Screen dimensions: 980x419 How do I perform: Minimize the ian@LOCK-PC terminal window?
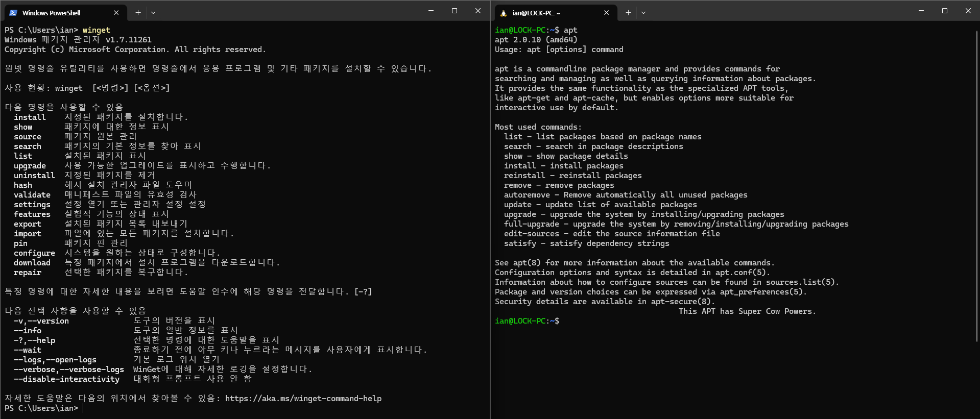coord(921,11)
